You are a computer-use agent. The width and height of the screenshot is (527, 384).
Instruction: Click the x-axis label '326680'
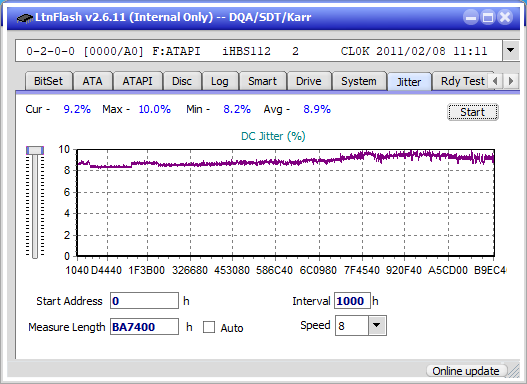(x=190, y=270)
